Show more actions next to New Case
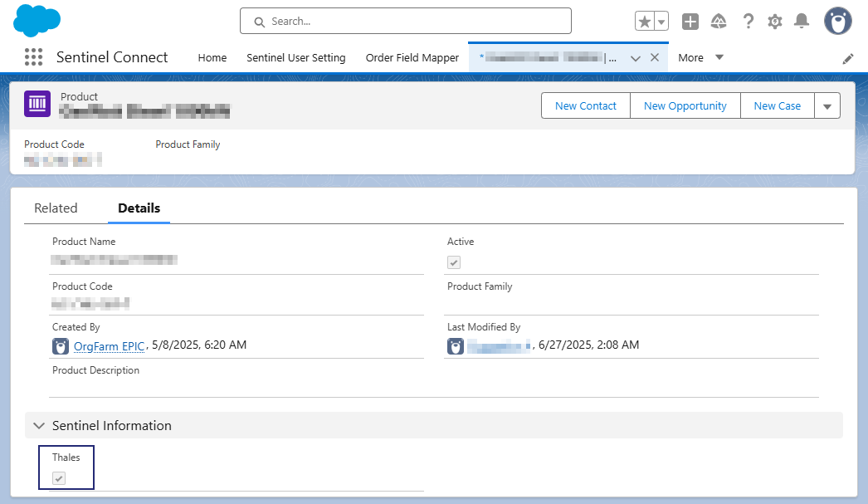This screenshot has height=504, width=868. point(827,105)
